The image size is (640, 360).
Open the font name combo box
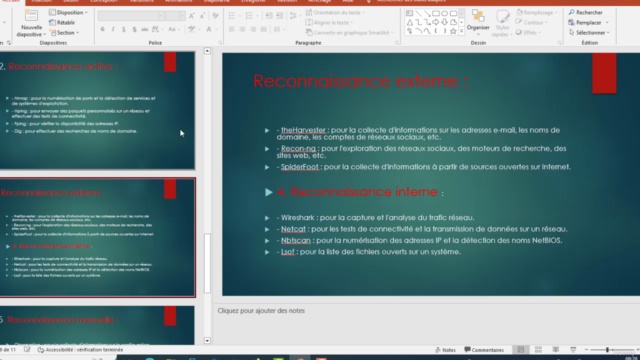(x=131, y=16)
